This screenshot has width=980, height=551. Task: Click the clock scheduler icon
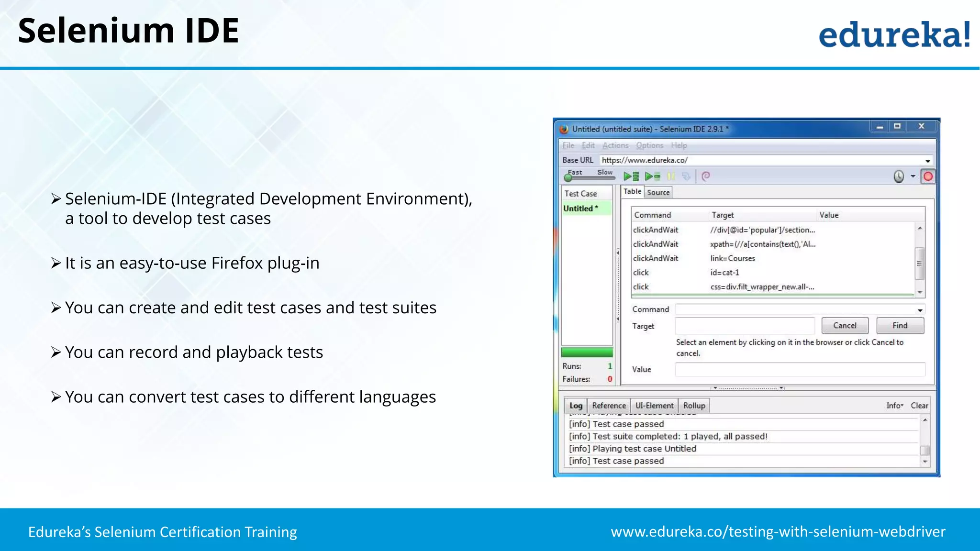[899, 176]
